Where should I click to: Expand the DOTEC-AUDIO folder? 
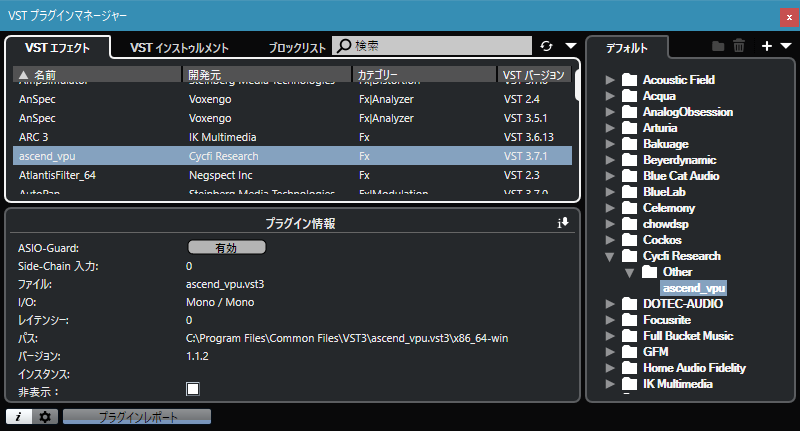pos(610,304)
